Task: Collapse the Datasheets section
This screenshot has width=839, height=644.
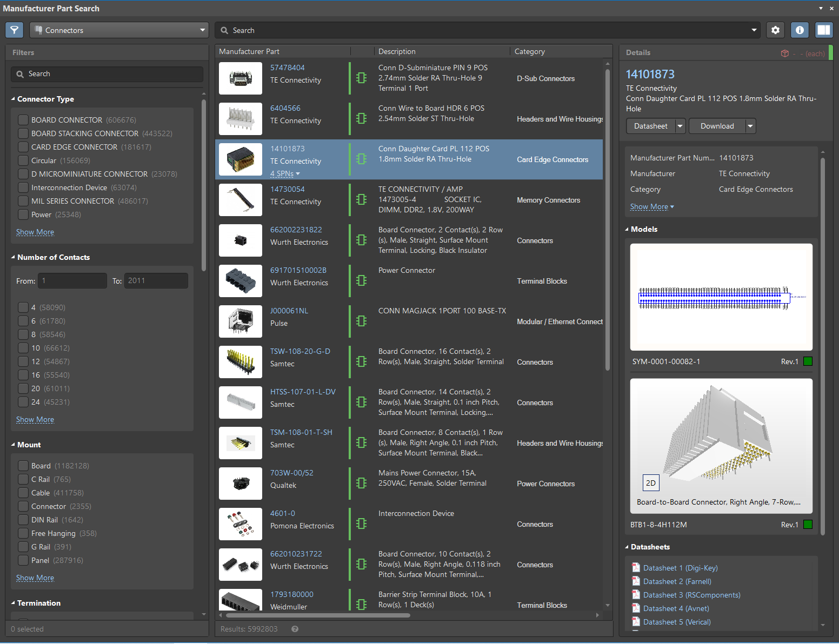Action: (x=627, y=547)
